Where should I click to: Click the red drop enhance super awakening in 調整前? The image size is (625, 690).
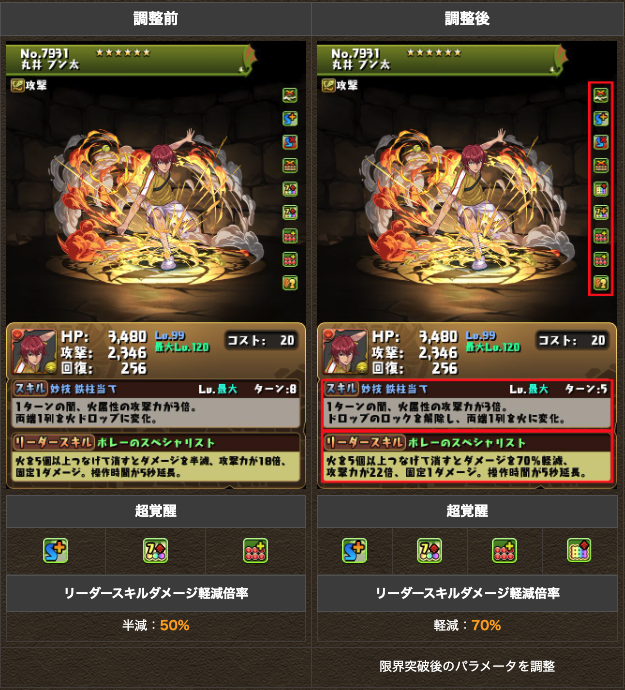255,551
